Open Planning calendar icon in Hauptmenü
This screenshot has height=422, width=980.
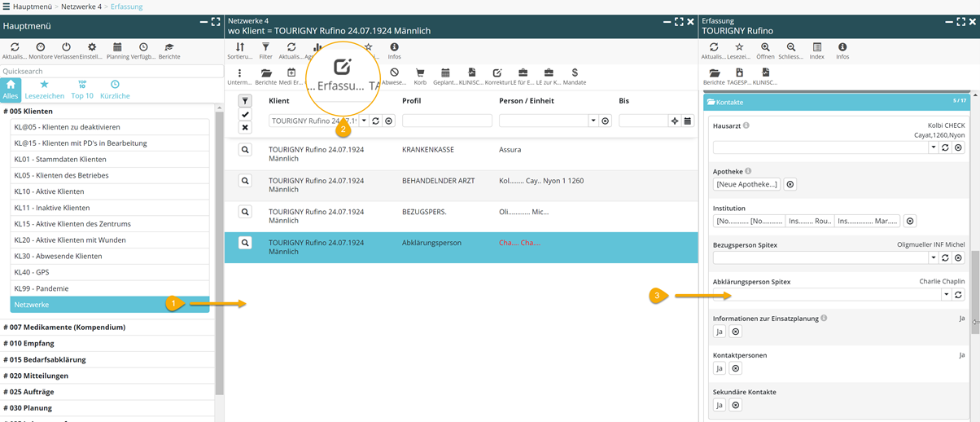click(117, 48)
